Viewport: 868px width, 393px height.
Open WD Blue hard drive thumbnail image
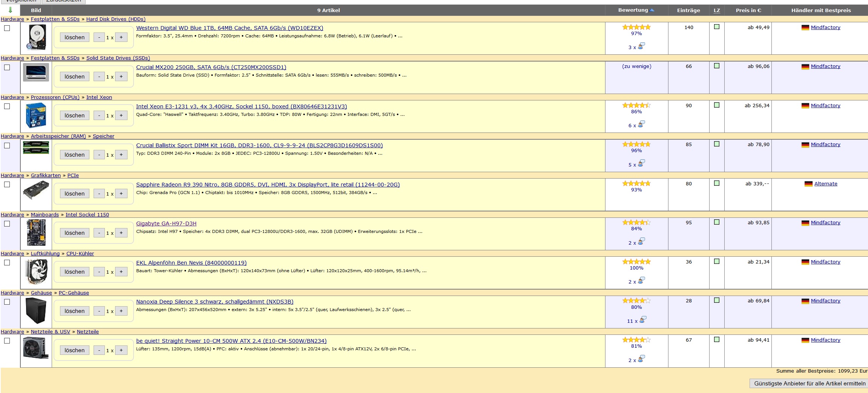(36, 37)
